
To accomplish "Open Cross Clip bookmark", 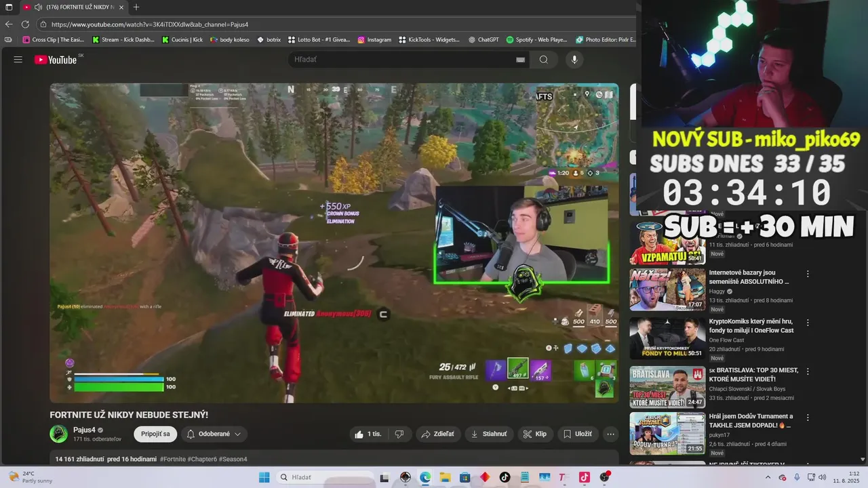I will [x=53, y=40].
